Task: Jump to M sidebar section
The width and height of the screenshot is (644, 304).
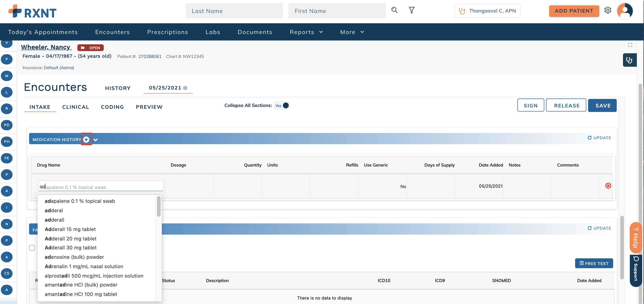Action: coord(7,76)
